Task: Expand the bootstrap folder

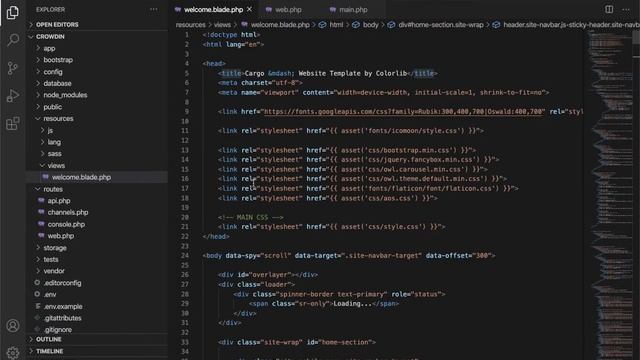Action: pos(58,60)
